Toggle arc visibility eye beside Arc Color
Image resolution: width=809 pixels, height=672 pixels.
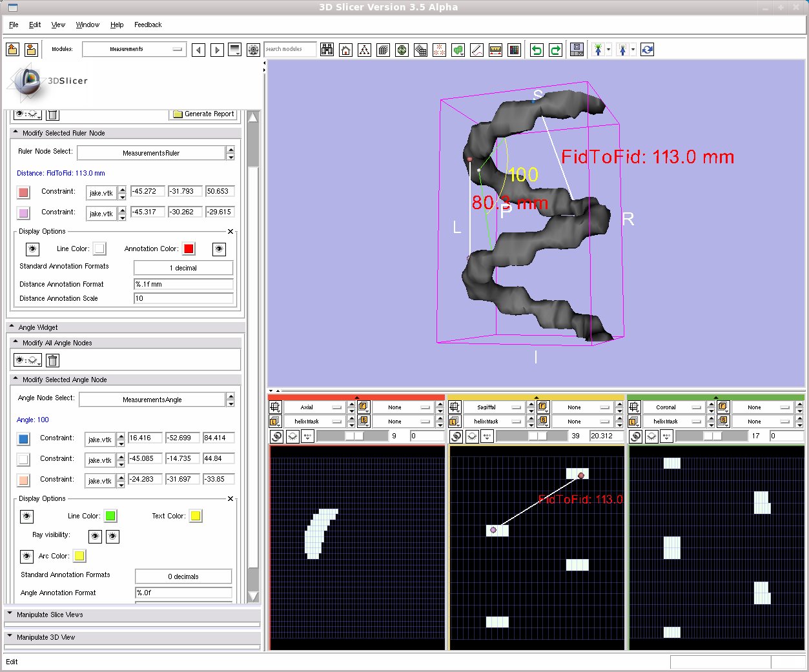[x=26, y=556]
